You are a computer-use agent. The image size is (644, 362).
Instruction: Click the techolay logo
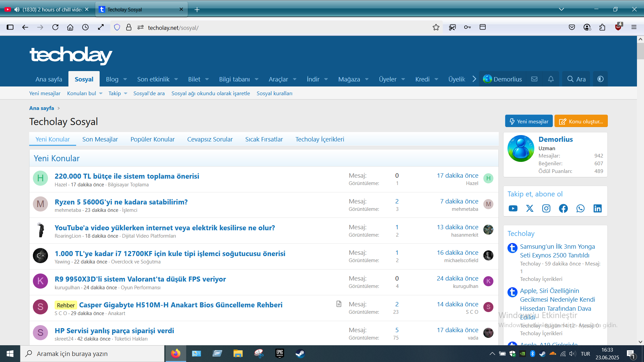coord(71,55)
